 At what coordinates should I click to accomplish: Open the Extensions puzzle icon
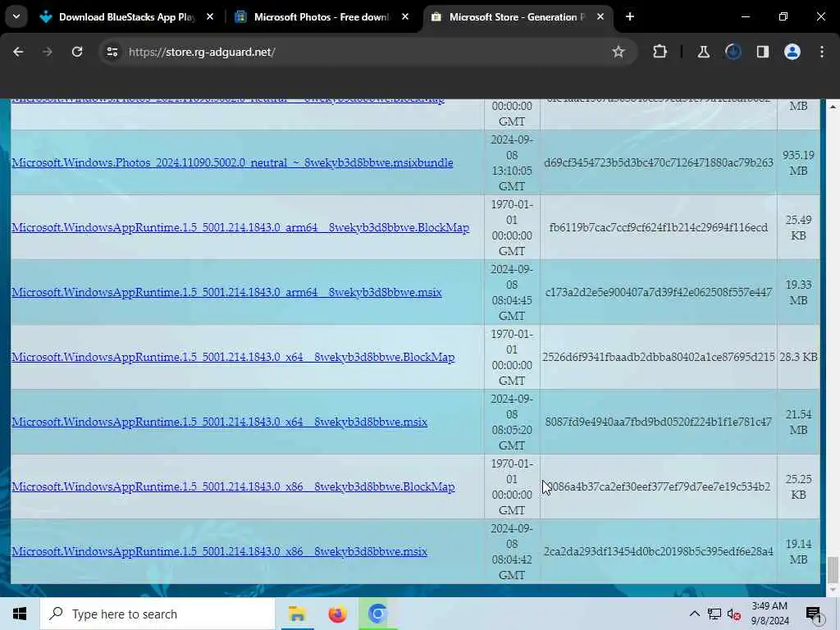pyautogui.click(x=660, y=52)
